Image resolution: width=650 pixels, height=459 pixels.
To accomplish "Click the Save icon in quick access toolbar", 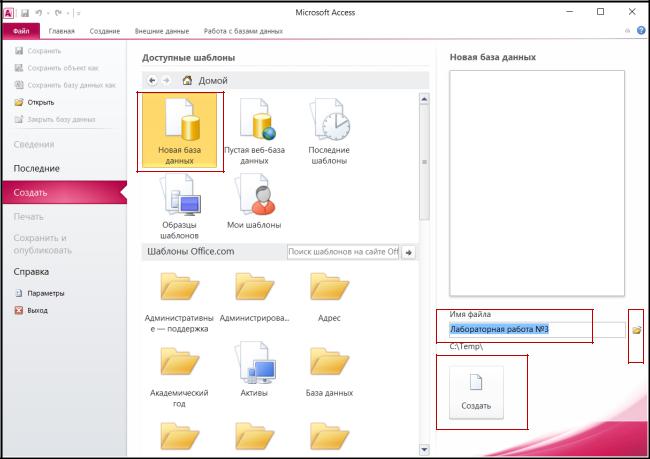I will coord(25,13).
